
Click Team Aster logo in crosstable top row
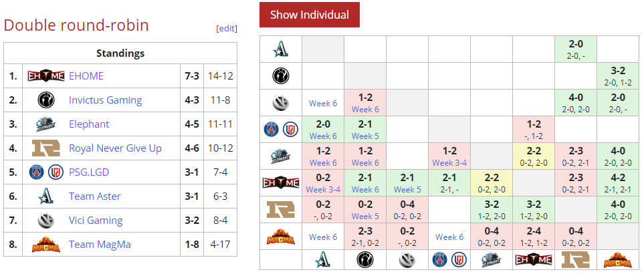(x=281, y=49)
